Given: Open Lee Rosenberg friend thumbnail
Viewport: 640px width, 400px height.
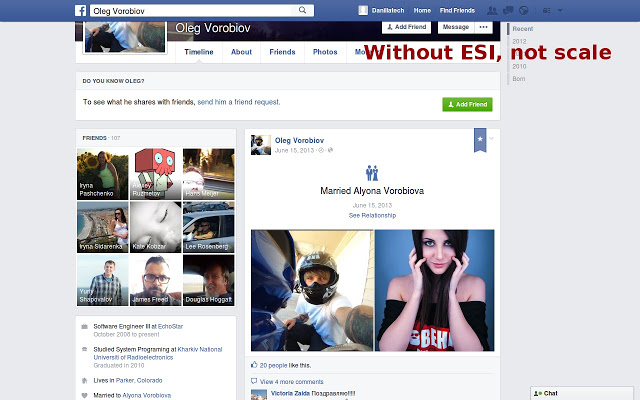Looking at the screenshot, I should pos(209,227).
